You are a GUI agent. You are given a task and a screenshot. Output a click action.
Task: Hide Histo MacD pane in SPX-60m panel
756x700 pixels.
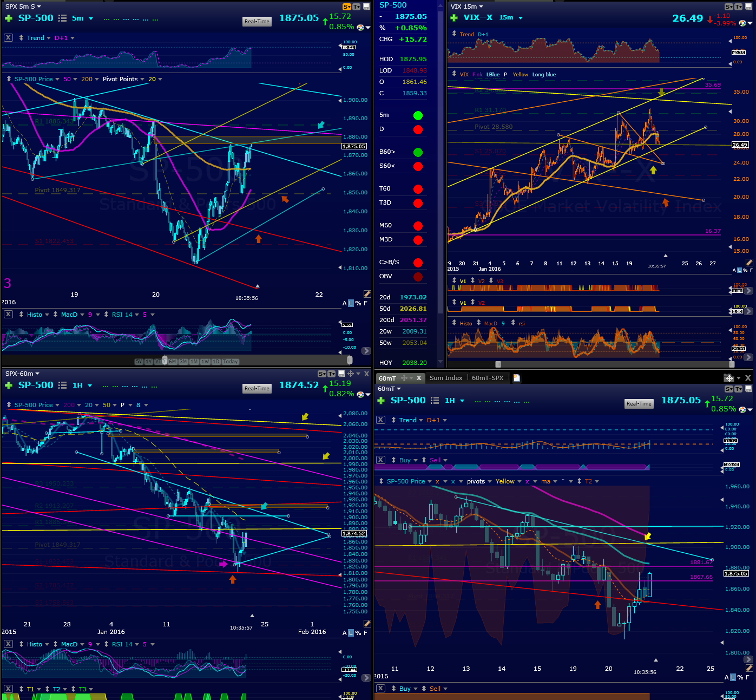tap(8, 644)
